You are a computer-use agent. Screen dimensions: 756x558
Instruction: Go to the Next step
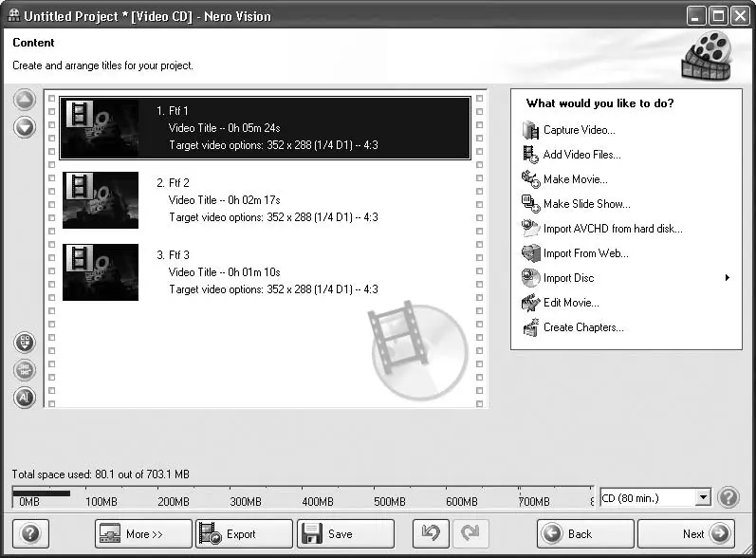coord(686,534)
